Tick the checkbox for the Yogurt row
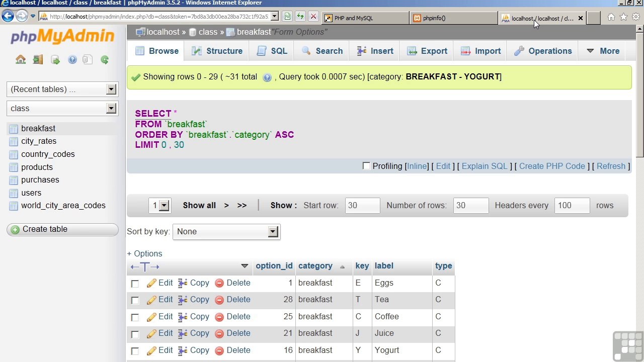Image resolution: width=644 pixels, height=362 pixels. coord(135,351)
